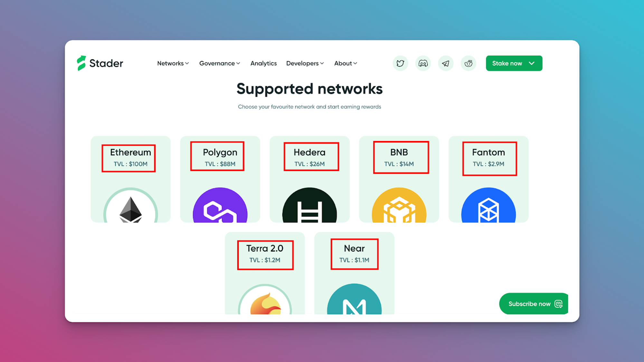Open the Discord community icon
The height and width of the screenshot is (362, 644).
[423, 63]
